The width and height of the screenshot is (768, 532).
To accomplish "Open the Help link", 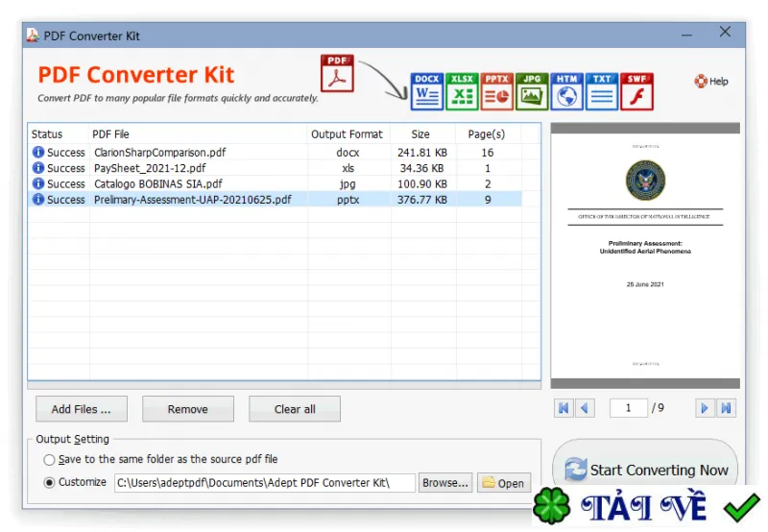I will 711,82.
